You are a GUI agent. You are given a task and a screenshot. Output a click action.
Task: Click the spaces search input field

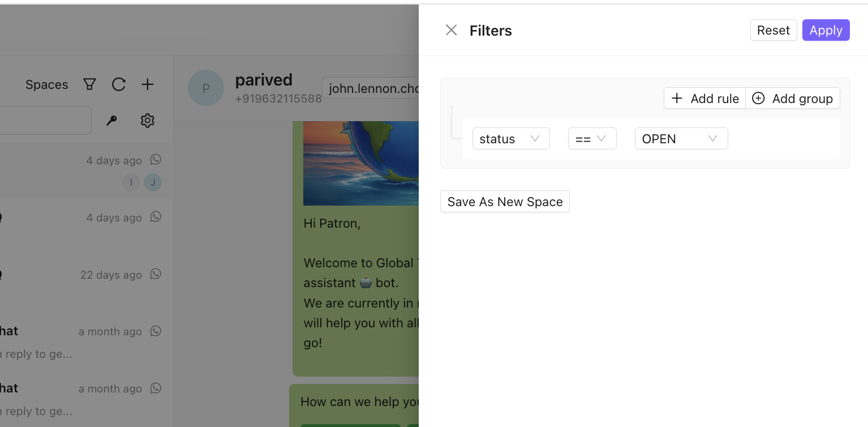(45, 120)
